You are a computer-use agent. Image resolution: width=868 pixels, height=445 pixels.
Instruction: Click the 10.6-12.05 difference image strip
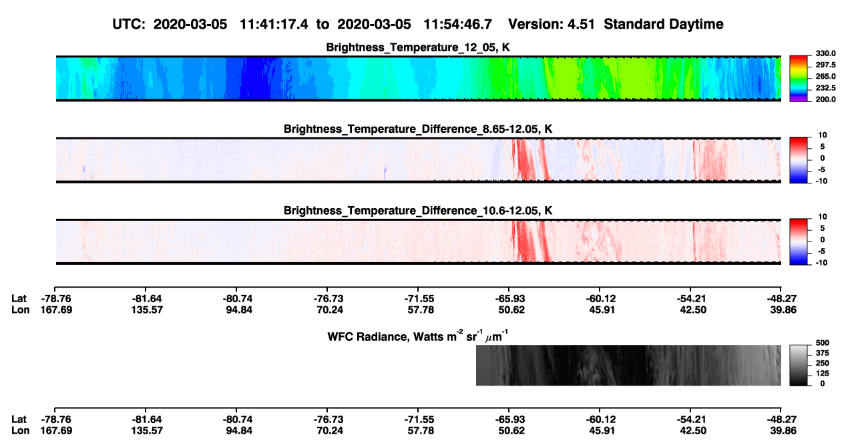418,242
